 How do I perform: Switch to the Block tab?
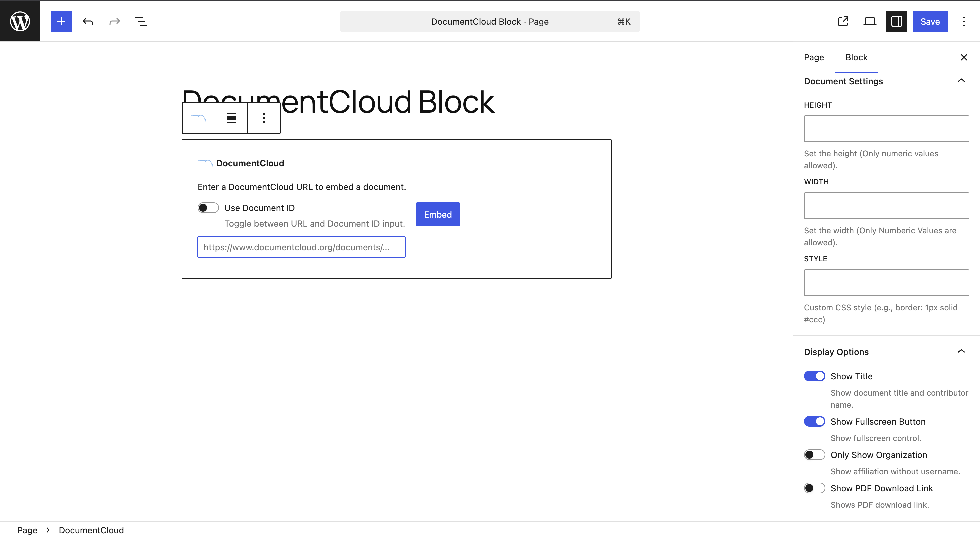(x=856, y=57)
